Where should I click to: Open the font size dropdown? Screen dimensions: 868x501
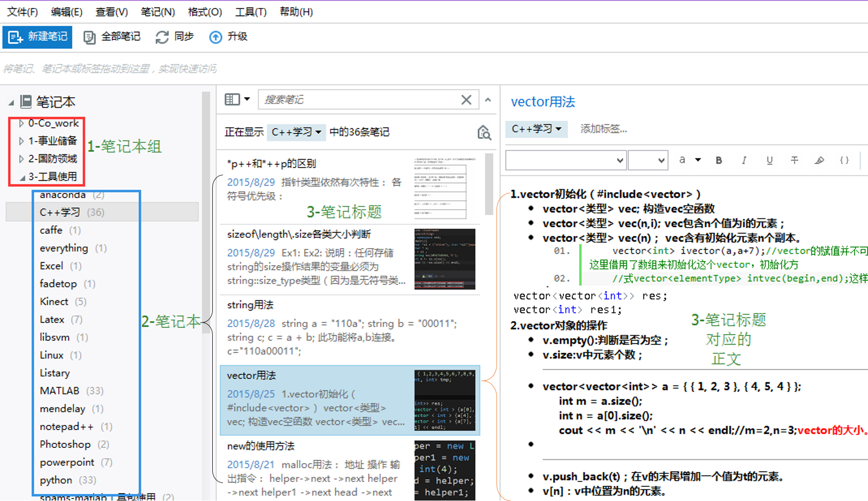tap(648, 161)
